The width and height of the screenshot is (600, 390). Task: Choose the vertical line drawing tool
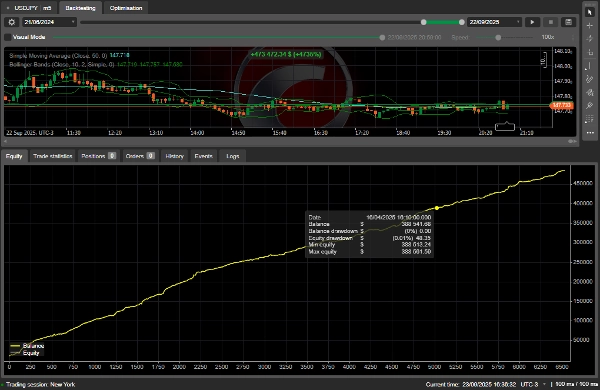point(589,66)
